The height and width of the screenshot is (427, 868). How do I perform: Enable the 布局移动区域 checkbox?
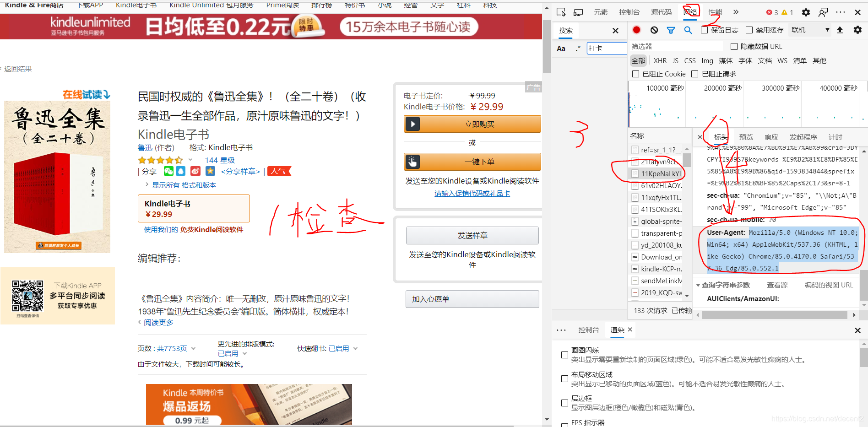point(564,379)
